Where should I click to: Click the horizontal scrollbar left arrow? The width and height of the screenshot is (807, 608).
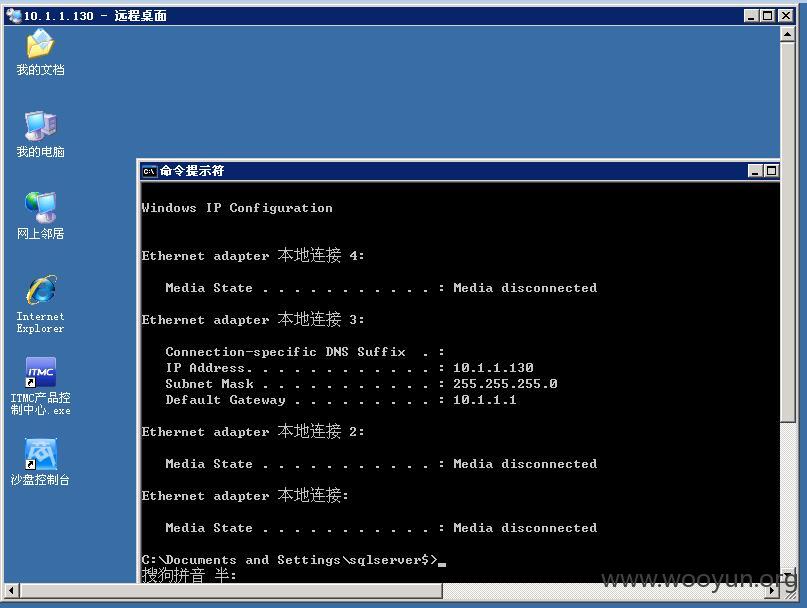point(11,590)
